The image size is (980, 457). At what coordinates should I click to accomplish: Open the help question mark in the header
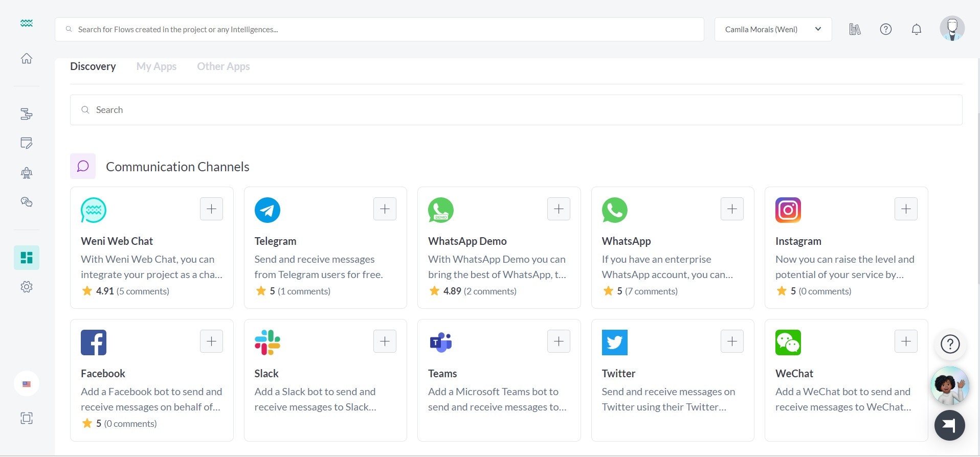(x=886, y=29)
